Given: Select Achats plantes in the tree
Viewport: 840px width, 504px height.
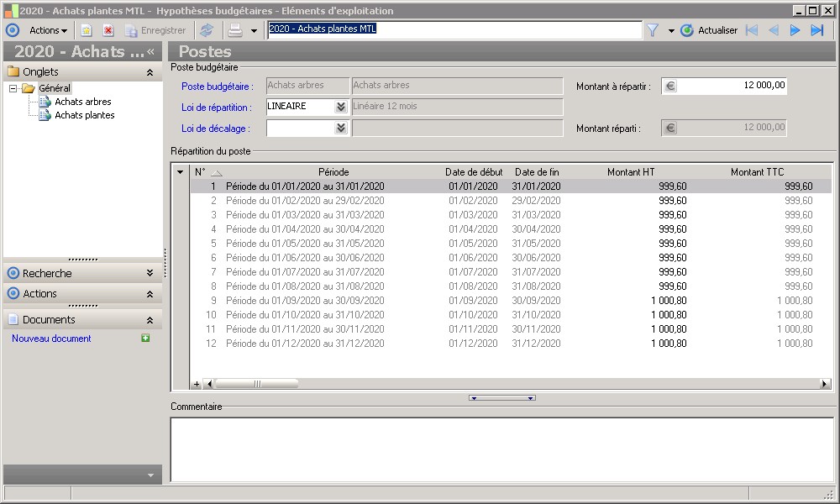Looking at the screenshot, I should click(84, 115).
